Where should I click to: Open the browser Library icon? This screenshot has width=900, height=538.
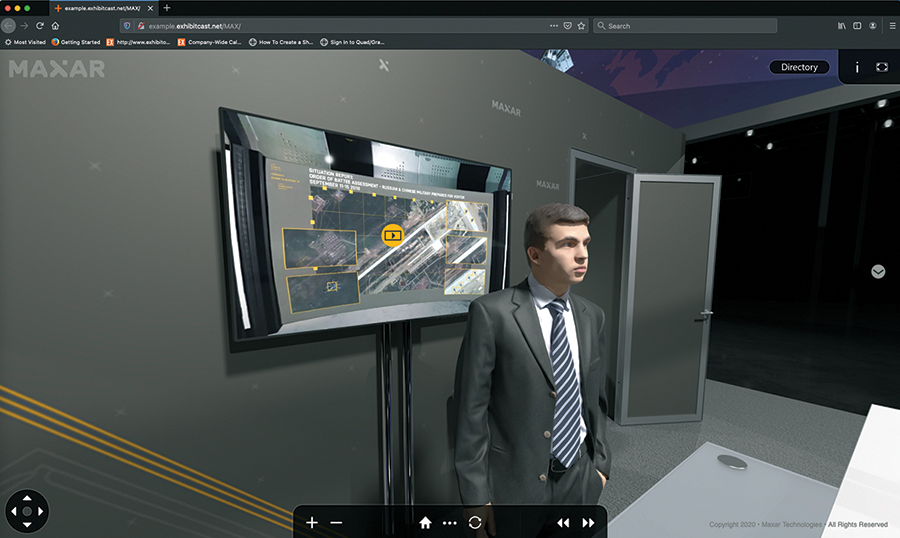841,26
